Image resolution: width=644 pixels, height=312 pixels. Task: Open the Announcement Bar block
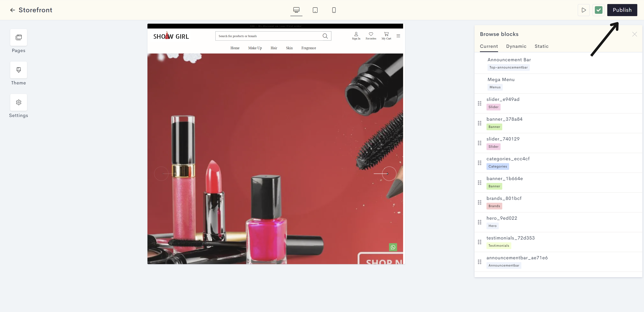tap(558, 63)
